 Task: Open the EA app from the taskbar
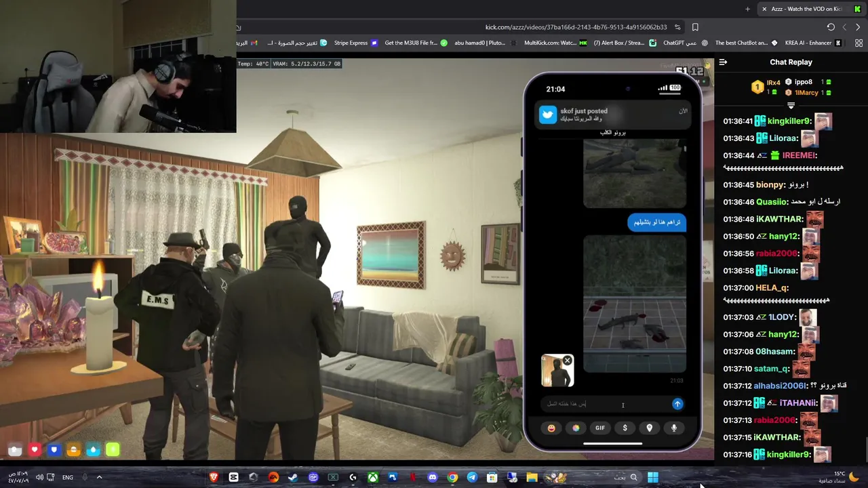[273, 477]
